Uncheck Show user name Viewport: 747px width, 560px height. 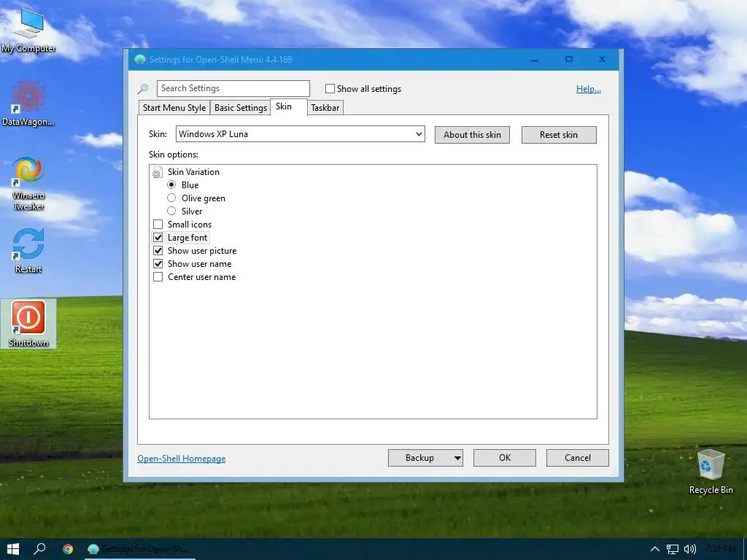pos(158,263)
